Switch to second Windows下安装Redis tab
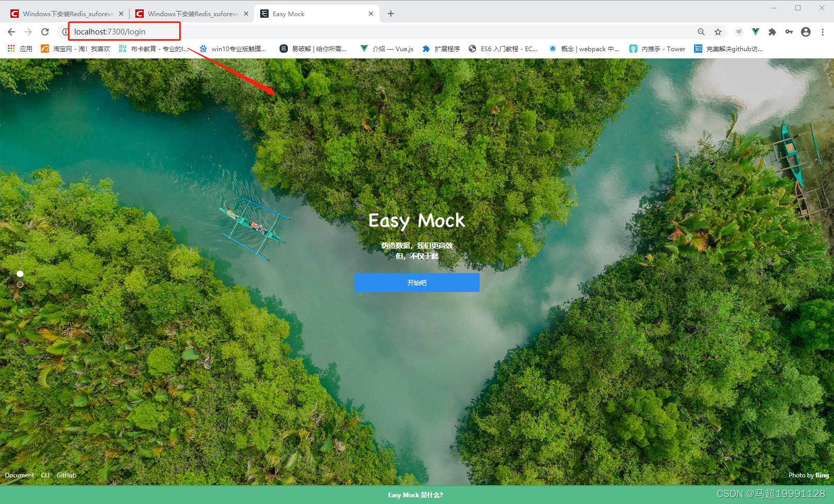The height and width of the screenshot is (504, 834). point(192,14)
